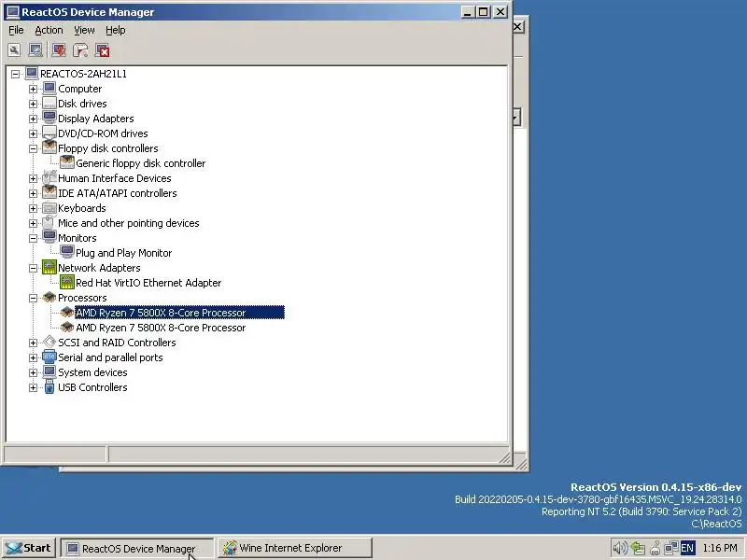Collapse the Processors node
Image resolution: width=747 pixels, height=560 pixels.
[x=33, y=298]
